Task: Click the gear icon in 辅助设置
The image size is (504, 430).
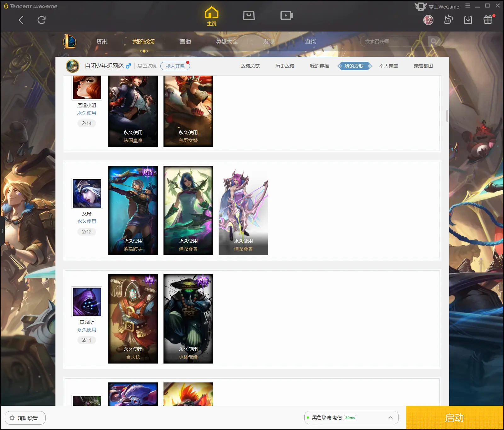Action: point(12,418)
